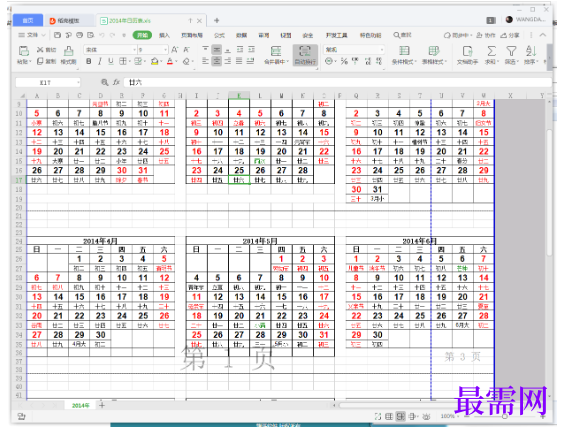The image size is (566, 432).
Task: Collapse the ribbon with the chevron
Action: (x=543, y=35)
